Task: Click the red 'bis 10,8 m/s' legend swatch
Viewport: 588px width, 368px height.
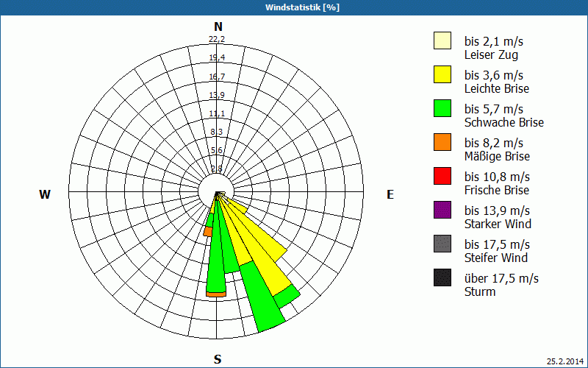Action: coord(442,176)
